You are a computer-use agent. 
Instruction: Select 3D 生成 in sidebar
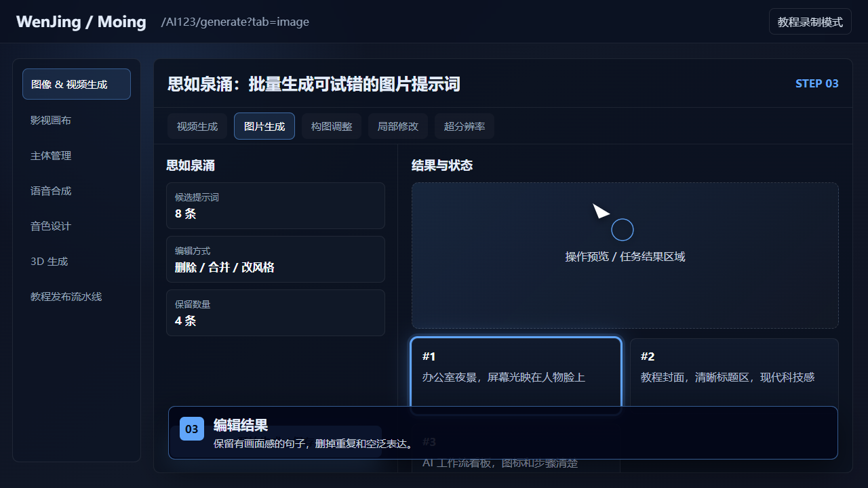tap(77, 261)
